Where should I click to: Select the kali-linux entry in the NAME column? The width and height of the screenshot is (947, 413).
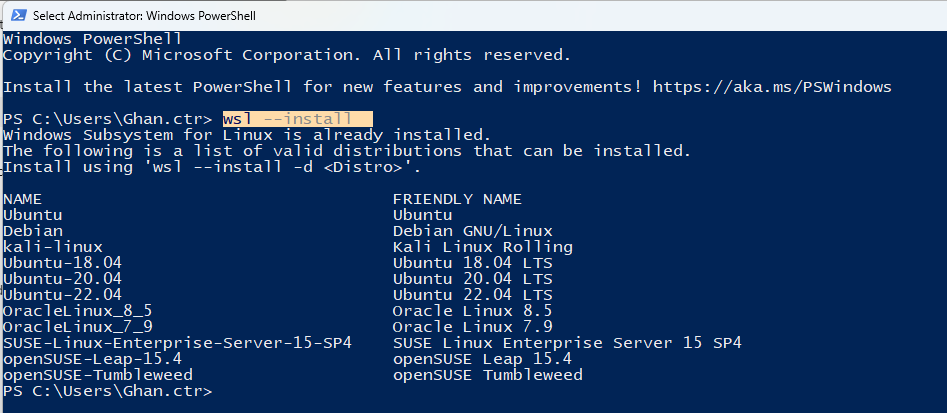pyautogui.click(x=52, y=247)
